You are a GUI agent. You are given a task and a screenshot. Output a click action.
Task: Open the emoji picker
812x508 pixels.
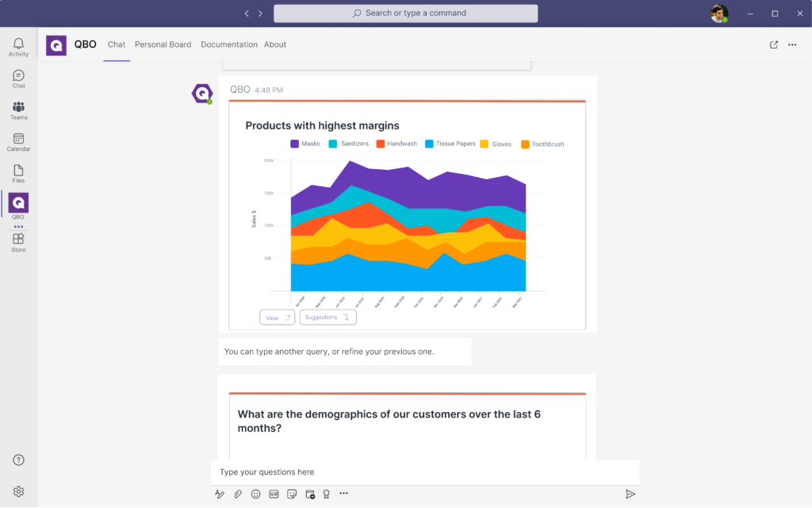tap(256, 494)
